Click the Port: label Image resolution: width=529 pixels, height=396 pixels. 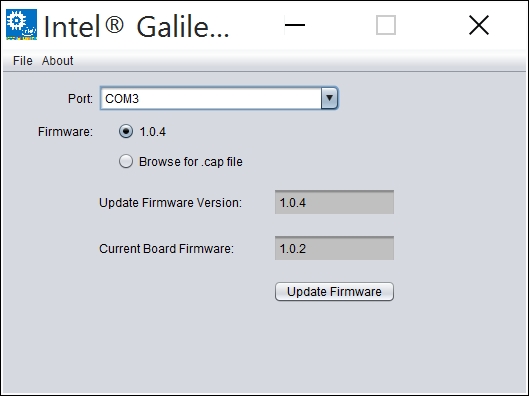pyautogui.click(x=80, y=98)
